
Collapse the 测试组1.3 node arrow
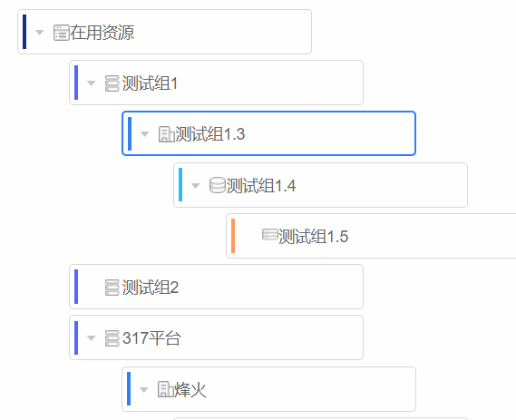[x=145, y=134]
